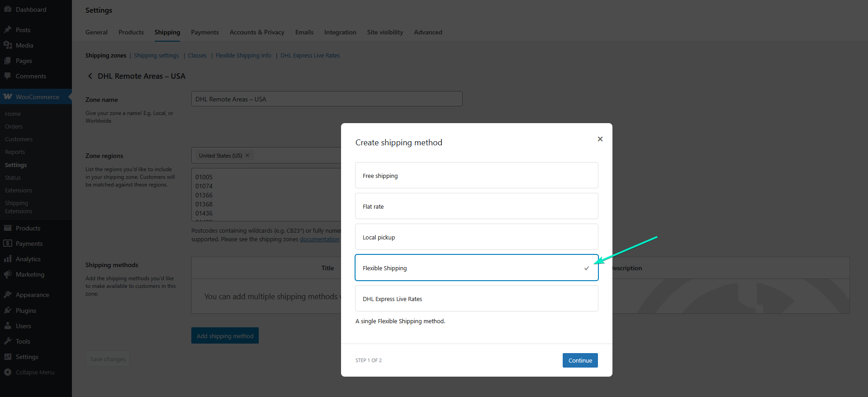Screen dimensions: 868x397
Task: Open the Shipping settings tab
Action: (167, 32)
